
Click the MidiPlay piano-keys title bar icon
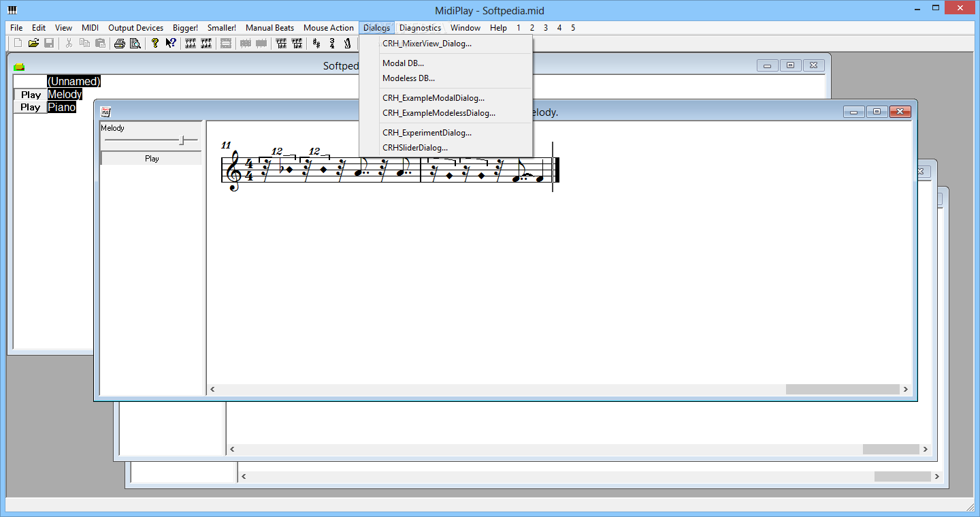[12, 10]
